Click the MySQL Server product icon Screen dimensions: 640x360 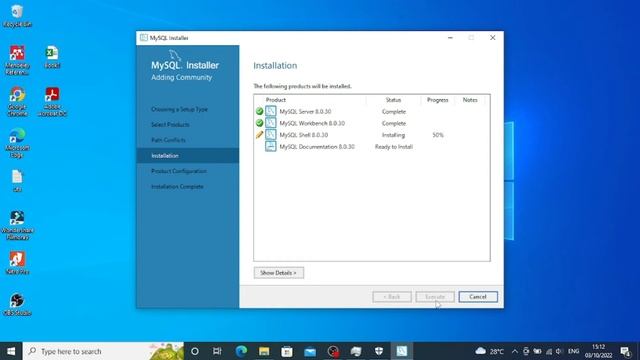click(x=271, y=111)
